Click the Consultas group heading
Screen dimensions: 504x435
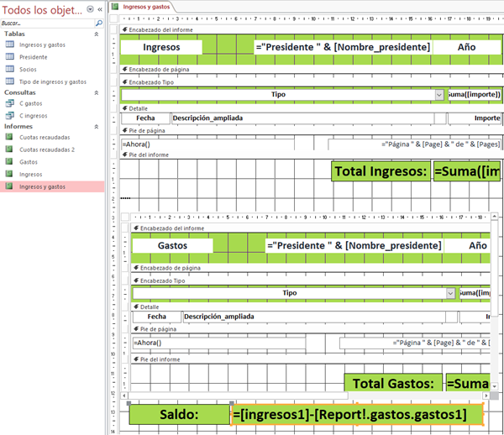(x=20, y=92)
